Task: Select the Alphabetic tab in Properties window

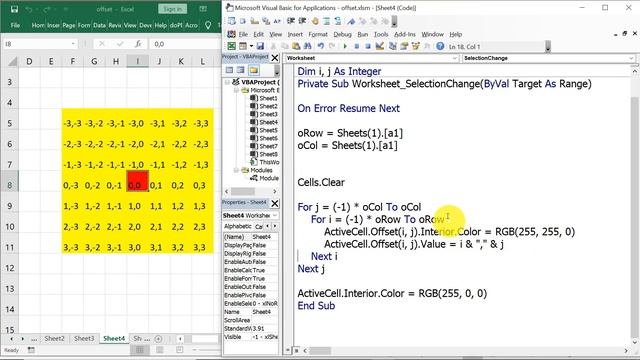Action: click(x=238, y=226)
